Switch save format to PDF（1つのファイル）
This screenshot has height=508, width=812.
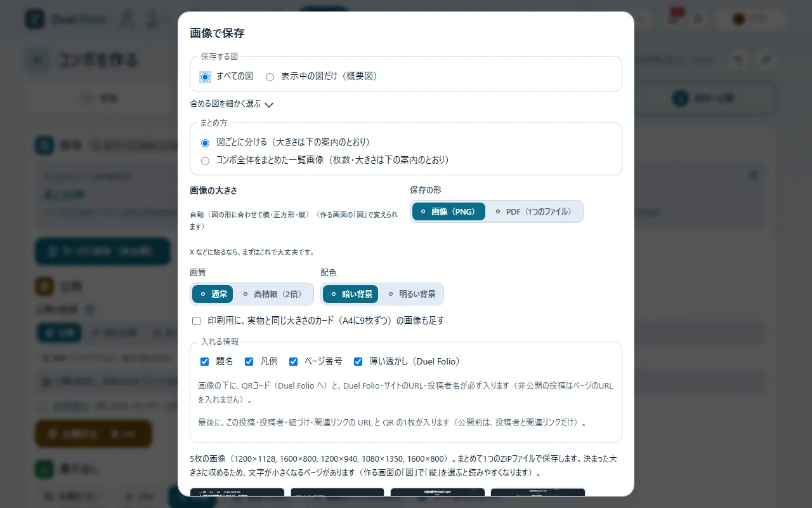click(534, 211)
